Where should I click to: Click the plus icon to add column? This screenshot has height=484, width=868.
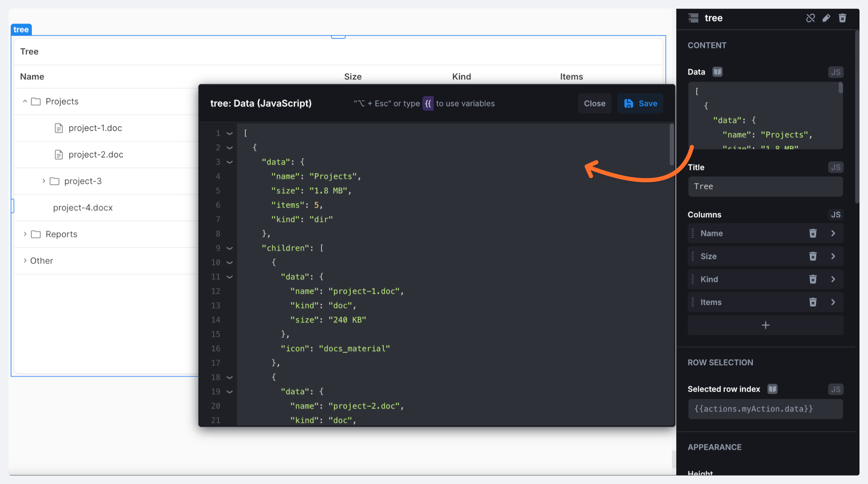[765, 325]
